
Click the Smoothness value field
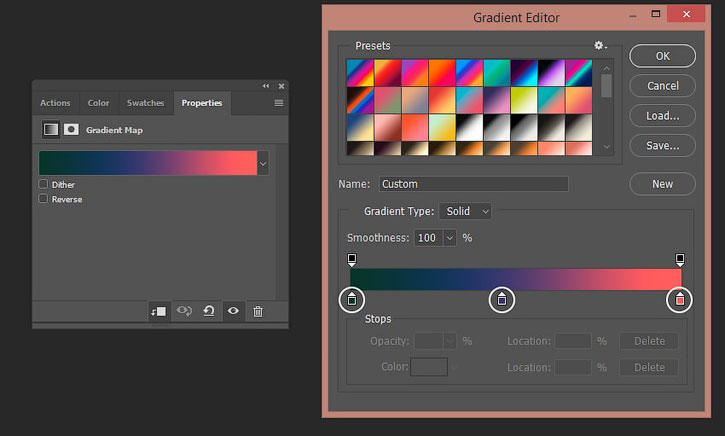(429, 238)
